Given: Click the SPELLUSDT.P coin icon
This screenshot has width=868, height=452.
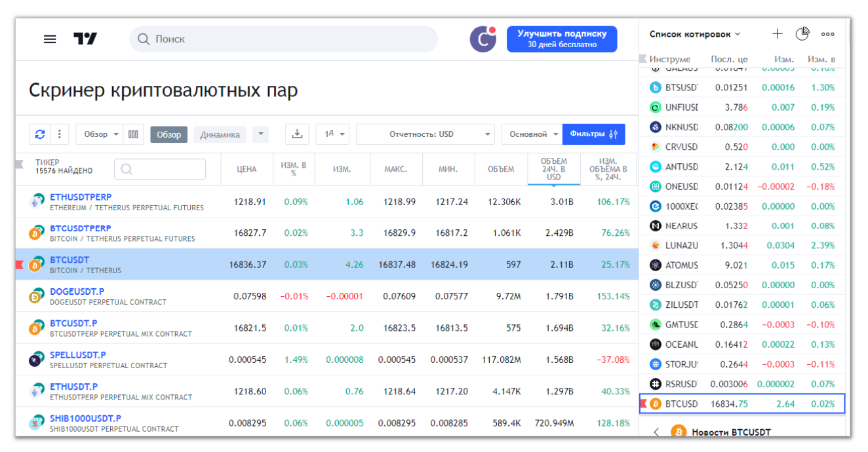Looking at the screenshot, I should (x=36, y=360).
